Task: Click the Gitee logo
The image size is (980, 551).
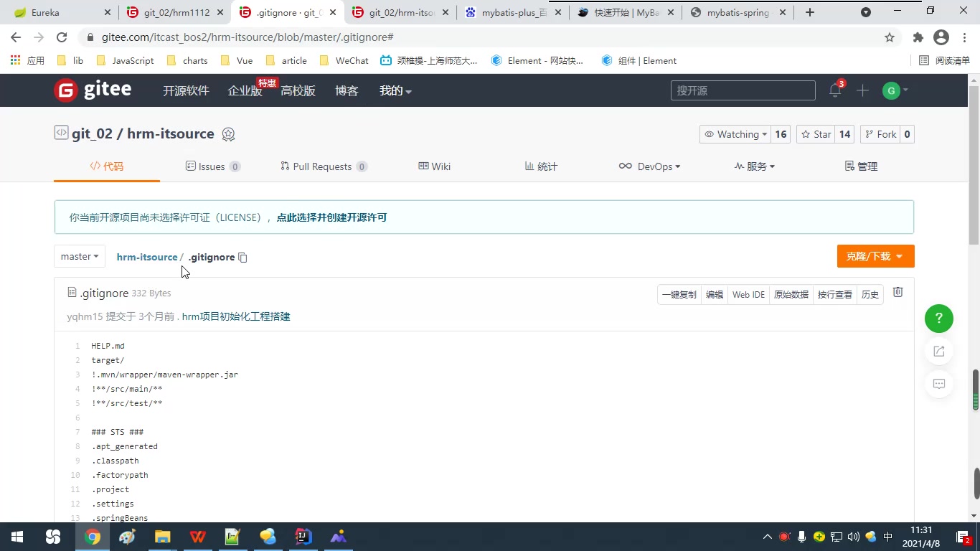Action: (x=93, y=90)
